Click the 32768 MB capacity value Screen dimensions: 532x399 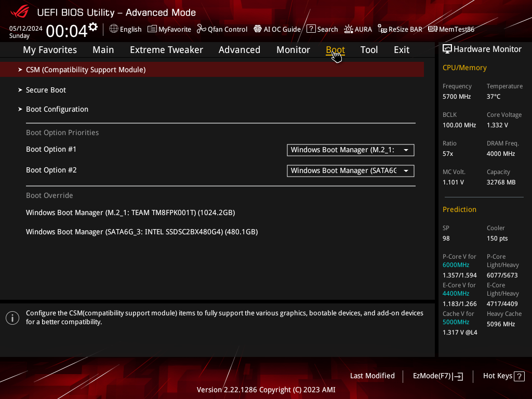501,182
